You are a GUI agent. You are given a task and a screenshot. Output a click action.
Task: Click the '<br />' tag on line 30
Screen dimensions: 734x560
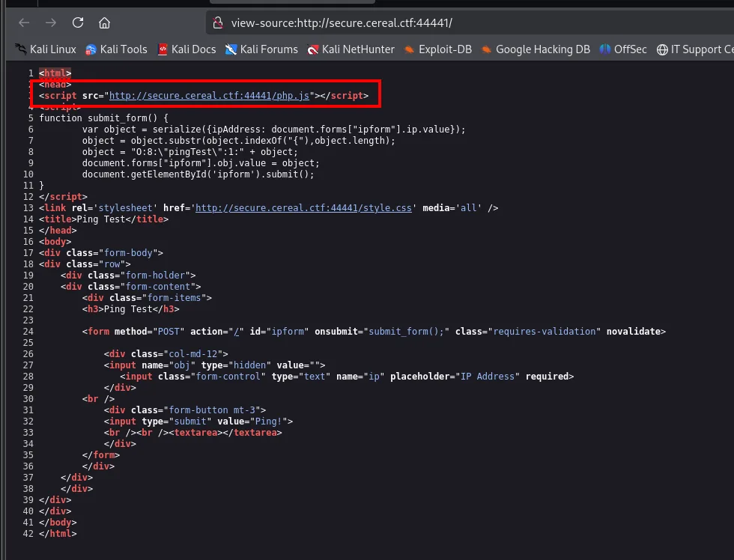click(98, 398)
